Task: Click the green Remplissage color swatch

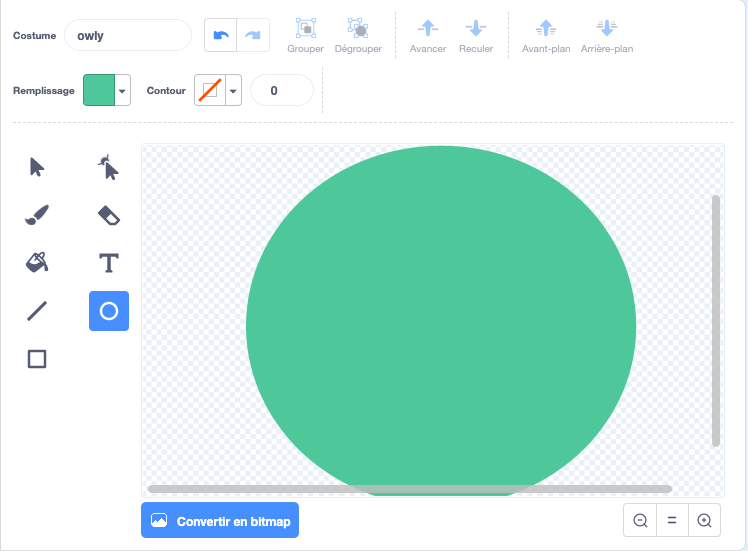Action: click(x=99, y=90)
